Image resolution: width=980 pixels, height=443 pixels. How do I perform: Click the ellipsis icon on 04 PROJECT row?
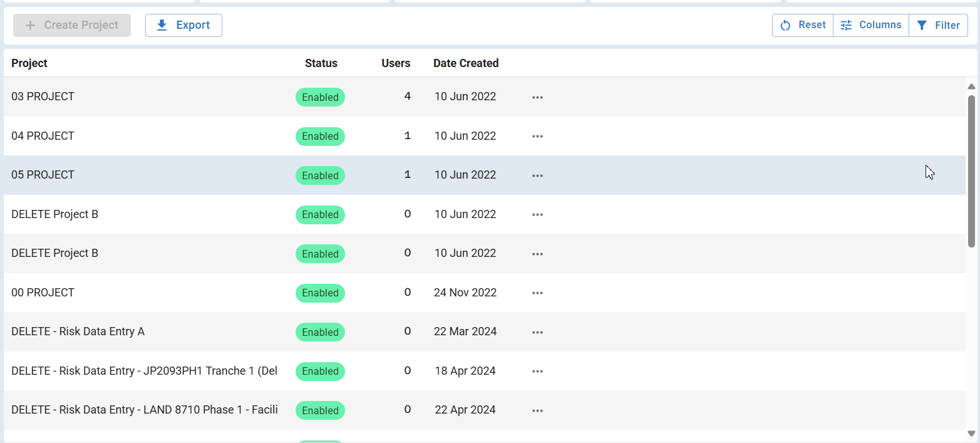[537, 136]
